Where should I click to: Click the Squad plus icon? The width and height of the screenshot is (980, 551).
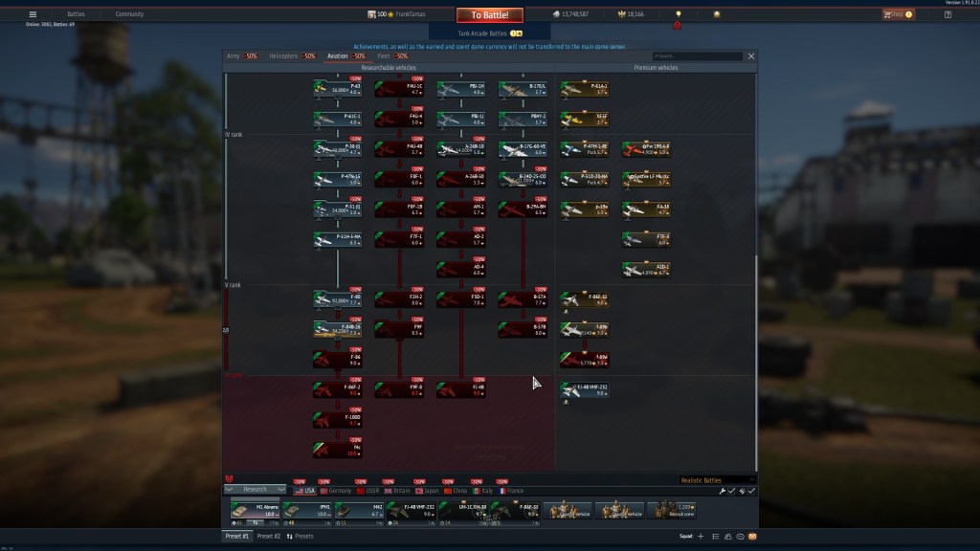coord(701,537)
